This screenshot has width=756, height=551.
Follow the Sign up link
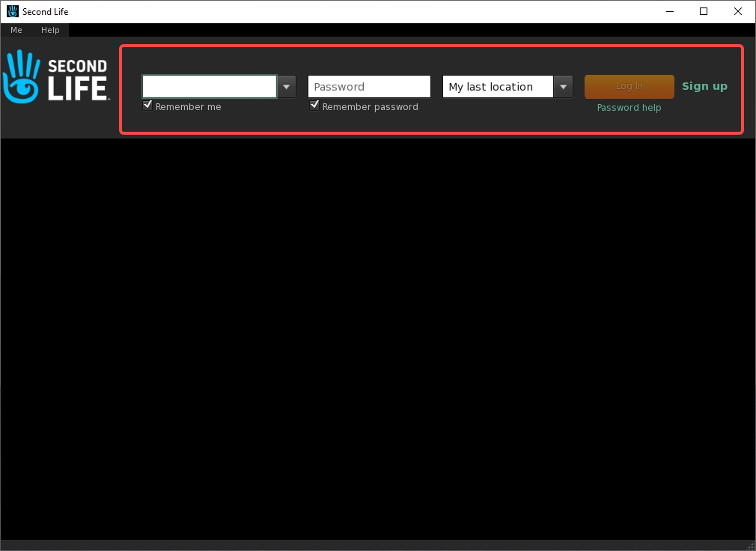point(704,86)
